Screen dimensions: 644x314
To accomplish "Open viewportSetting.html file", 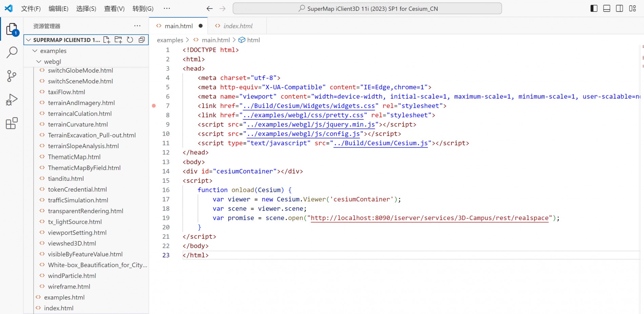I will tap(77, 233).
